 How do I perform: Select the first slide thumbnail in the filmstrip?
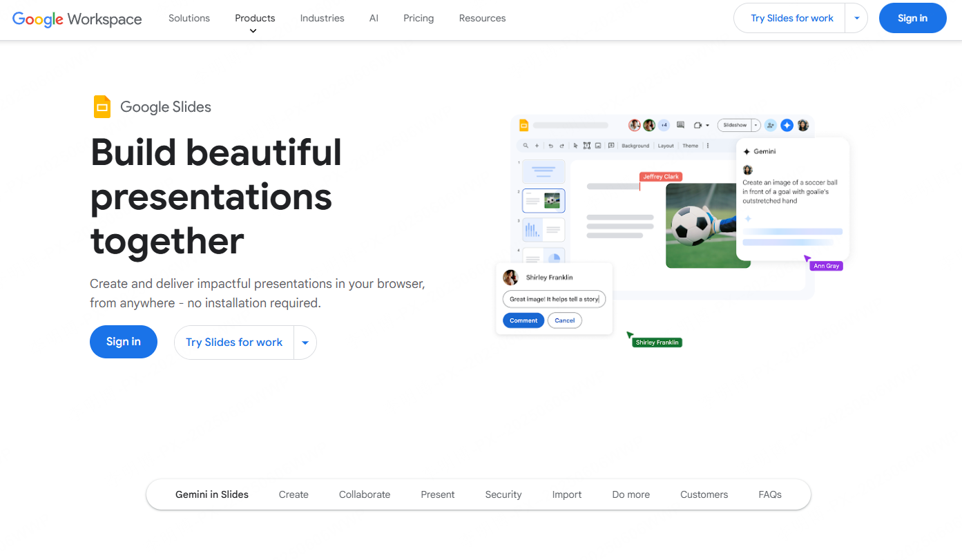coord(543,171)
